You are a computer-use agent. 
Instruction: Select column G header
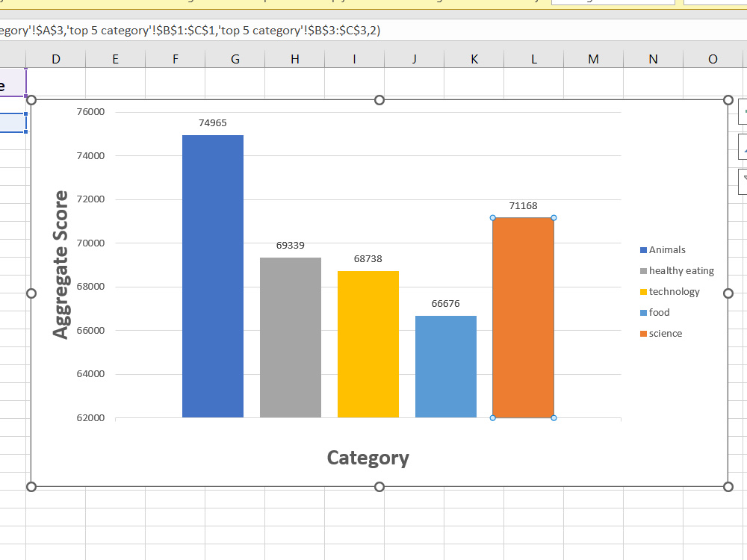click(235, 59)
